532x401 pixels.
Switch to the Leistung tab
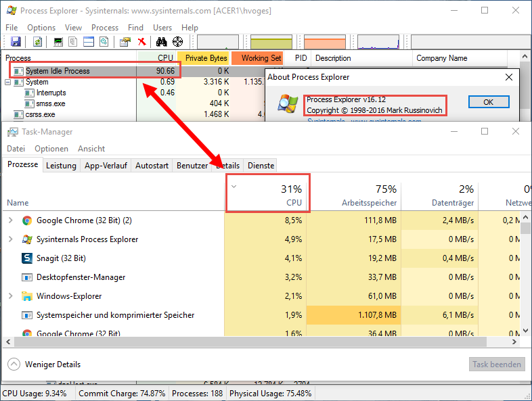click(61, 166)
